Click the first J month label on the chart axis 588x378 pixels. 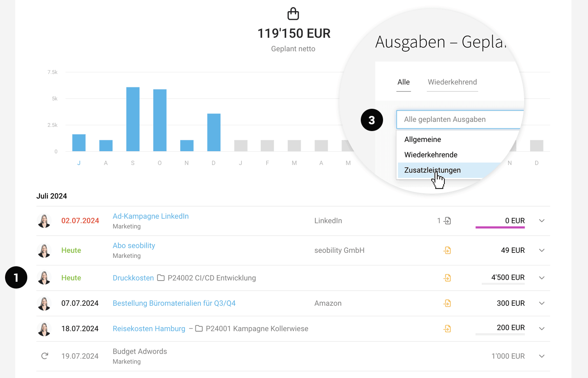79,163
